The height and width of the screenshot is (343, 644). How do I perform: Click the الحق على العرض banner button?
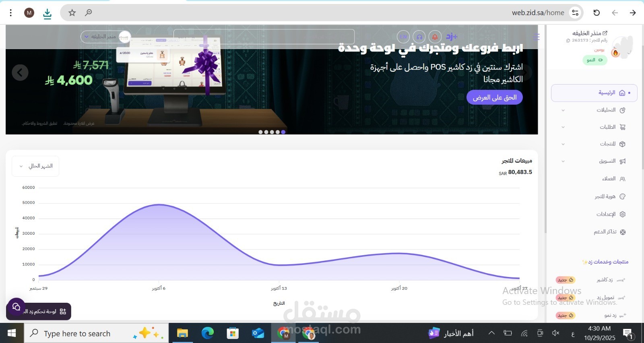click(495, 97)
